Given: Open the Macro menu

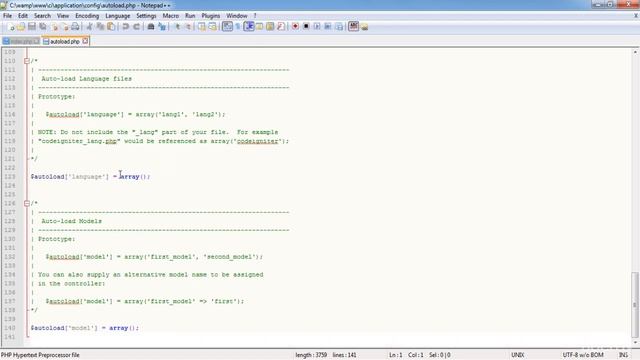Looking at the screenshot, I should coord(171,16).
